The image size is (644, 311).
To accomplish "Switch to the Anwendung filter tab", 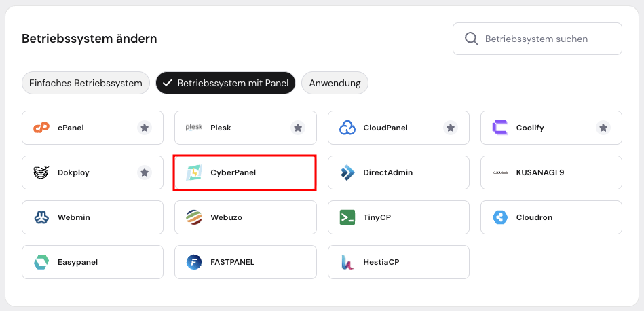I will pos(335,83).
